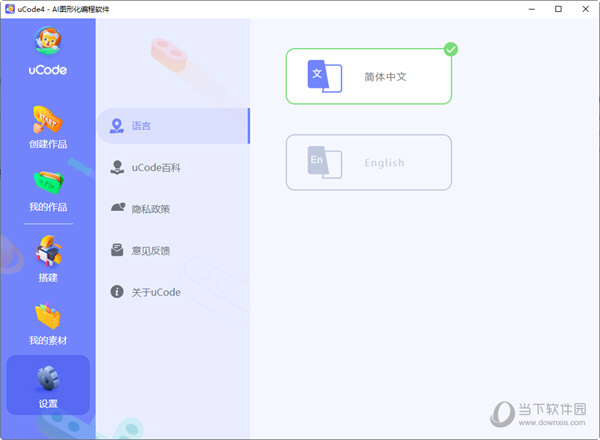Viewport: 600px width, 440px height.
Task: Click the 我的作品 label in sidebar
Action: pyautogui.click(x=48, y=207)
